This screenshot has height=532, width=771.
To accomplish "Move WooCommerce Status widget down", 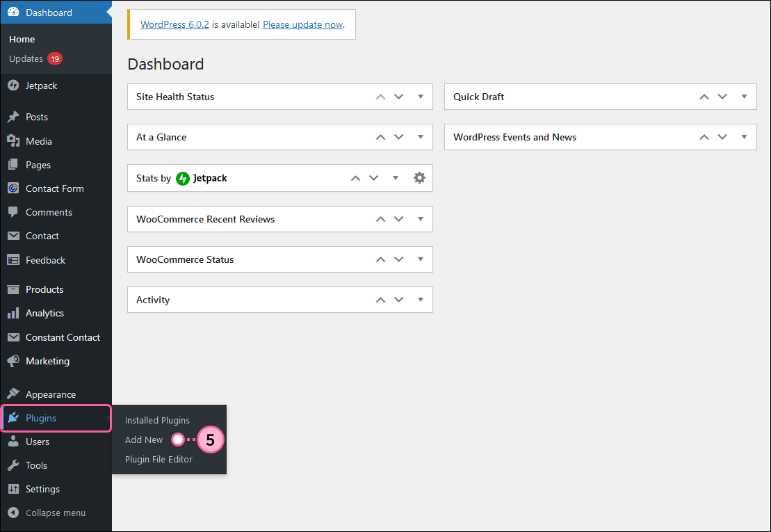I will point(399,259).
